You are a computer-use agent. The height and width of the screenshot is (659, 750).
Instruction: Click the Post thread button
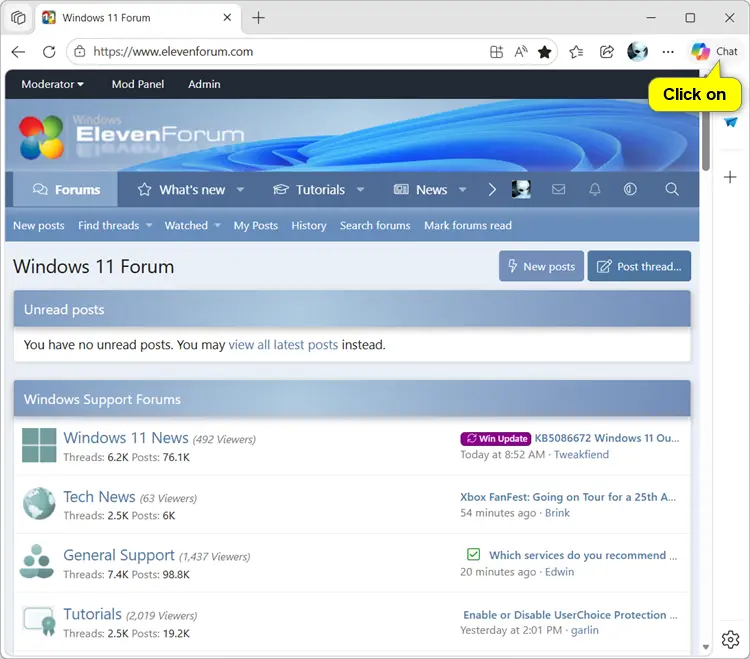click(640, 266)
